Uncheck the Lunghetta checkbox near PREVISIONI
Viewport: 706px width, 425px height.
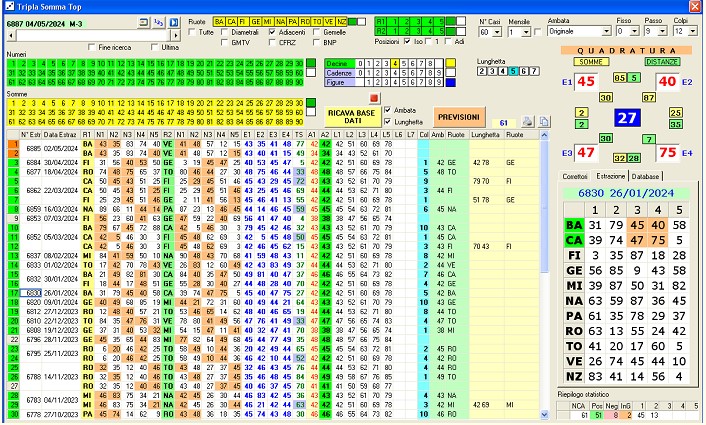click(387, 122)
